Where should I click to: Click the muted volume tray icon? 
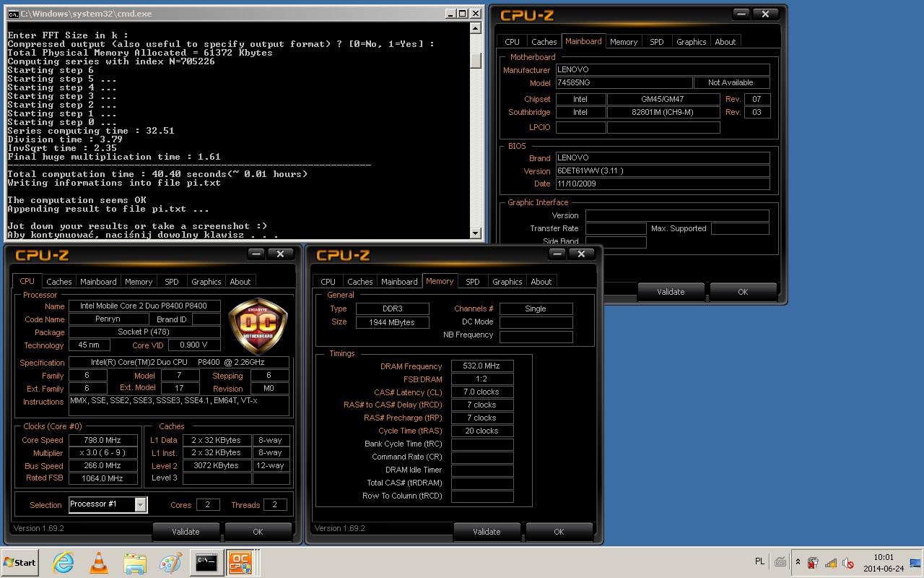tap(848, 563)
